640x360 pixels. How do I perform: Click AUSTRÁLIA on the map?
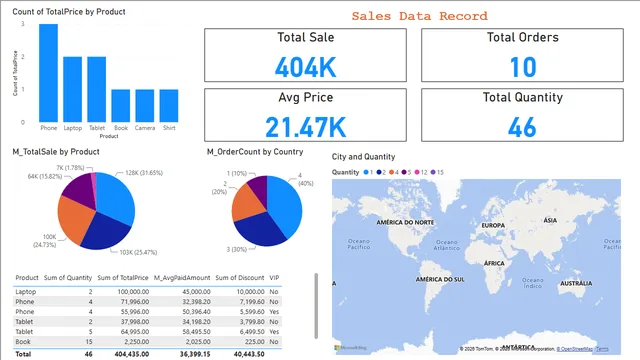[x=576, y=283]
